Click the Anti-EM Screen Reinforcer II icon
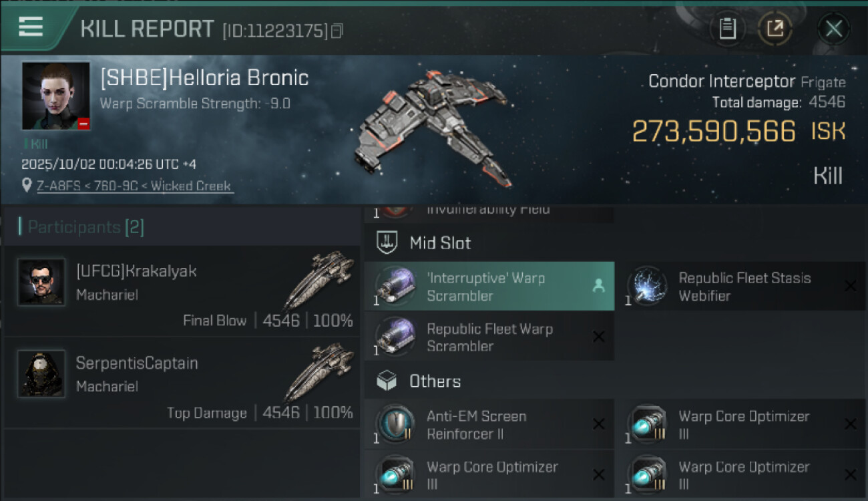This screenshot has height=501, width=868. [395, 424]
